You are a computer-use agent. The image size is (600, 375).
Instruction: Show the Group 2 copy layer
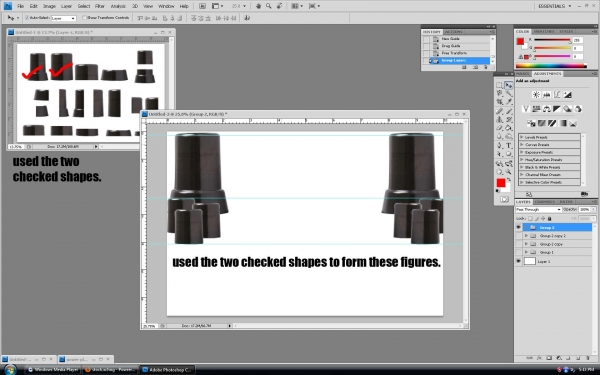pos(518,244)
